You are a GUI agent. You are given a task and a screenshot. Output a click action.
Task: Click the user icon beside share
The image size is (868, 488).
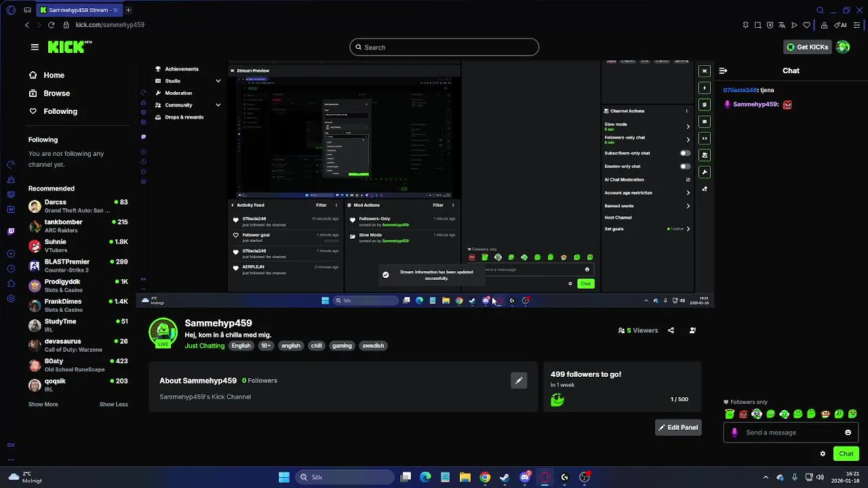click(x=692, y=331)
